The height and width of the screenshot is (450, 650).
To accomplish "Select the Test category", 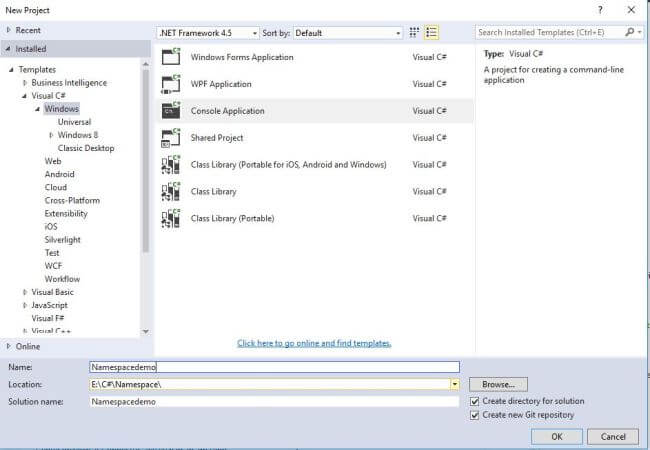I will coord(52,253).
